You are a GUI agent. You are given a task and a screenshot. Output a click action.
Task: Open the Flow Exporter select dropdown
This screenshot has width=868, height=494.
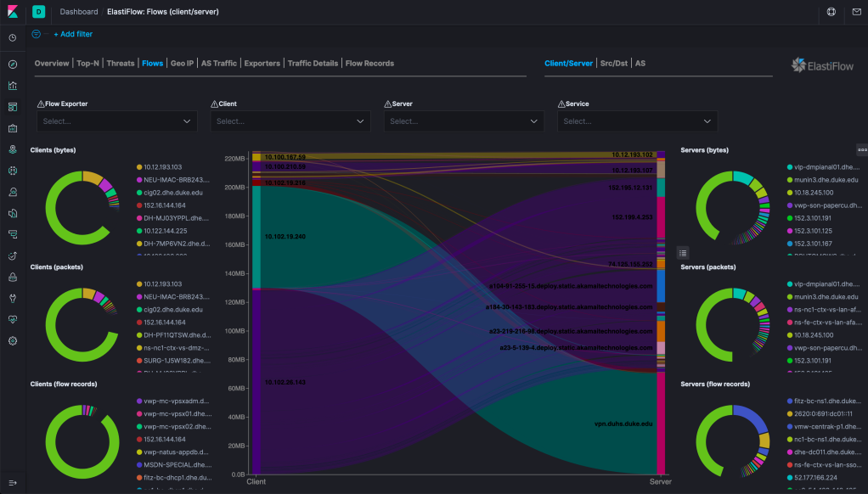coord(117,121)
